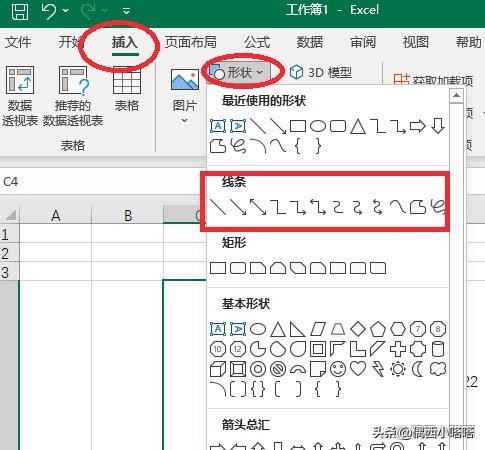485x450 pixels.
Task: Select plain Rectangle under 矩形
Action: coord(218,268)
